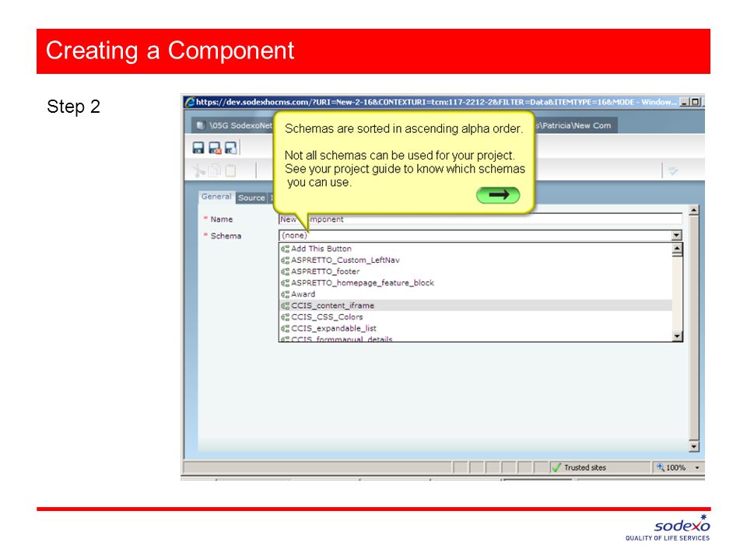Image resolution: width=747 pixels, height=560 pixels.
Task: Select ASPRETTO_homepage_feature_block schema
Action: (x=475, y=283)
